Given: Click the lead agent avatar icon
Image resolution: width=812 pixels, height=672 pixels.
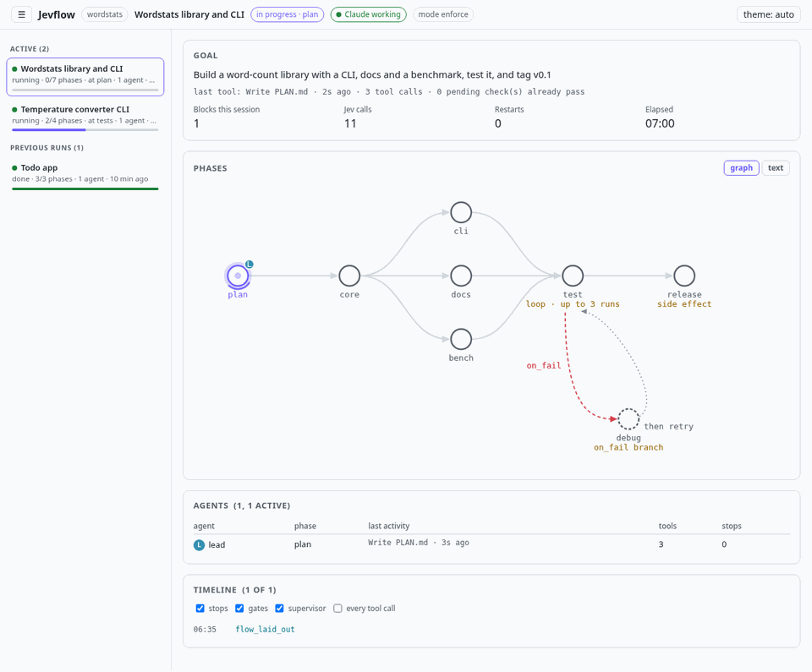Looking at the screenshot, I should click(x=199, y=544).
